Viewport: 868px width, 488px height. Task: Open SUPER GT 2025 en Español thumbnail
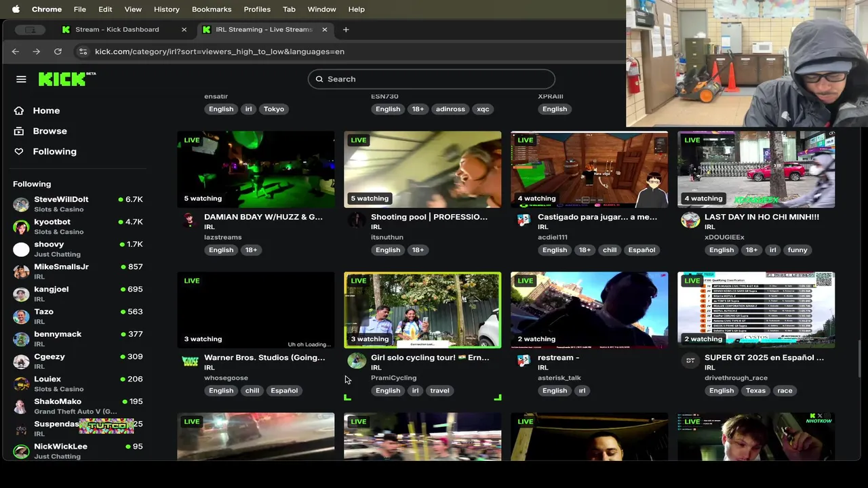point(756,310)
